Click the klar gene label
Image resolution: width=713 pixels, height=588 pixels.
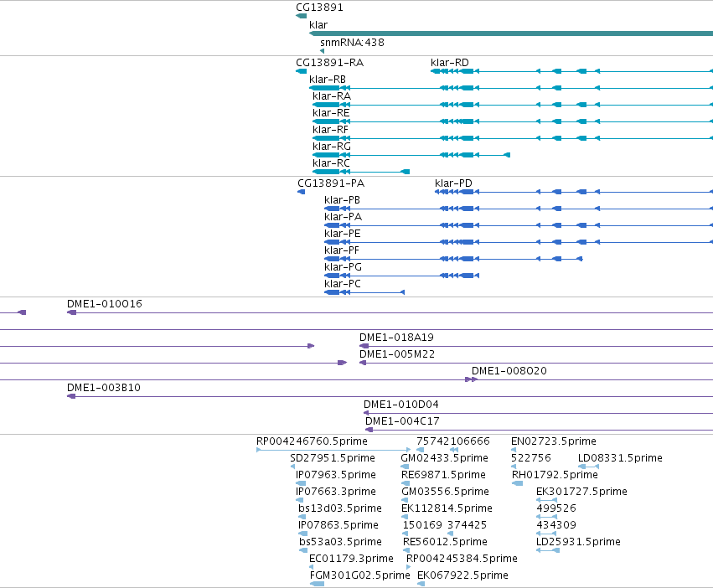[318, 25]
